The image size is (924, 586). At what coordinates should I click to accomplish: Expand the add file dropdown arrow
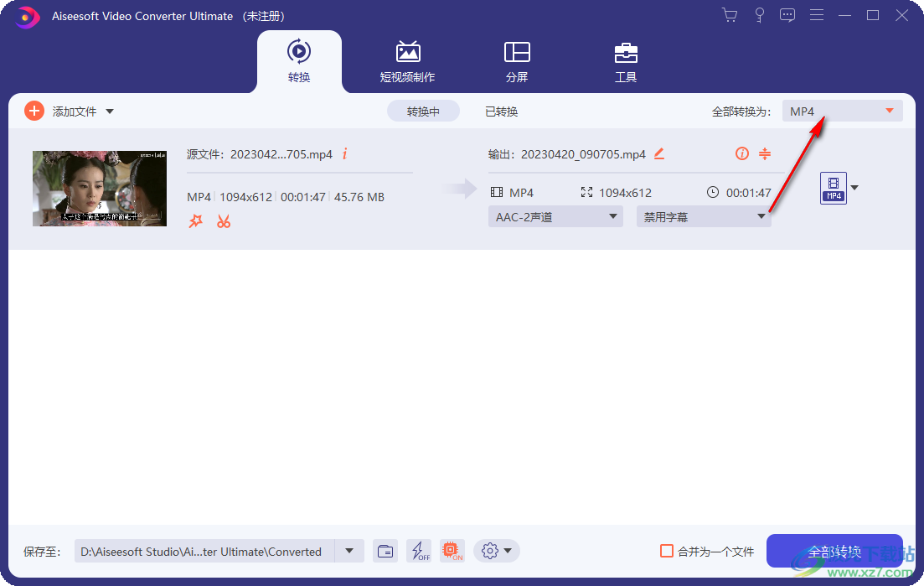pyautogui.click(x=110, y=111)
